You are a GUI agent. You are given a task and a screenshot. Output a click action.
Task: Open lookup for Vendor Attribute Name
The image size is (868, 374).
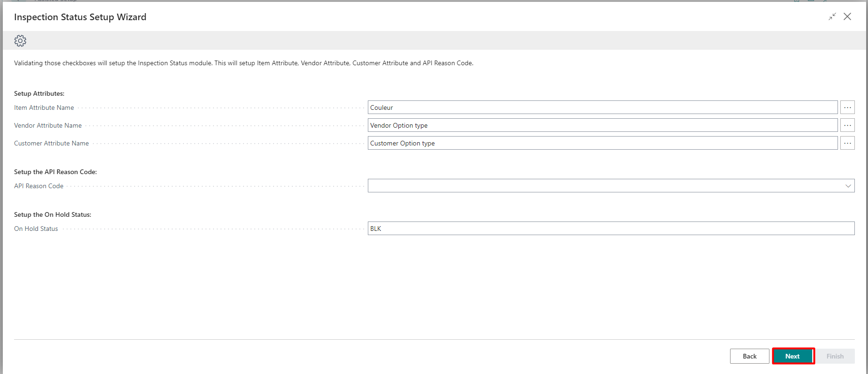[x=847, y=125]
